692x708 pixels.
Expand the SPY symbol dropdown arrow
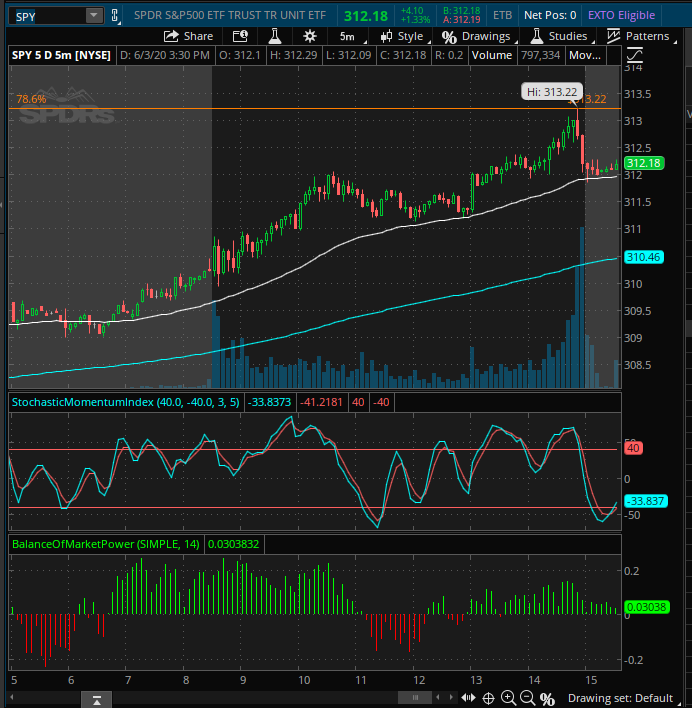94,16
